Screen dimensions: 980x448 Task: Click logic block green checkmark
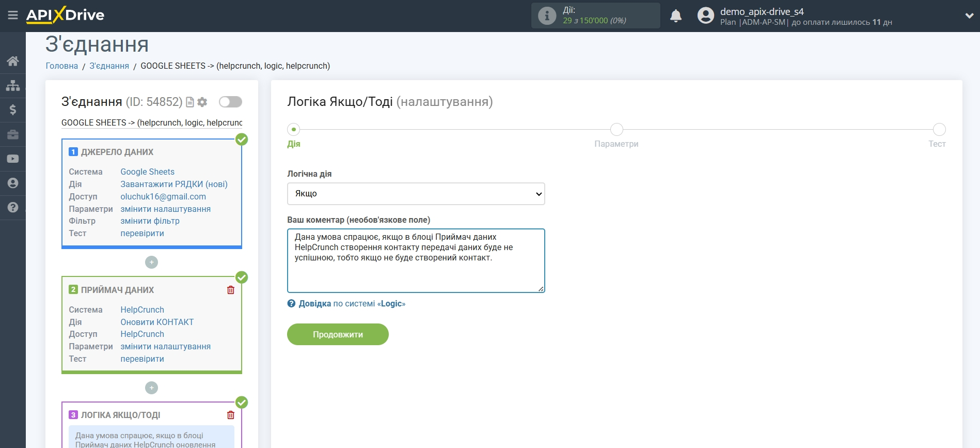242,403
